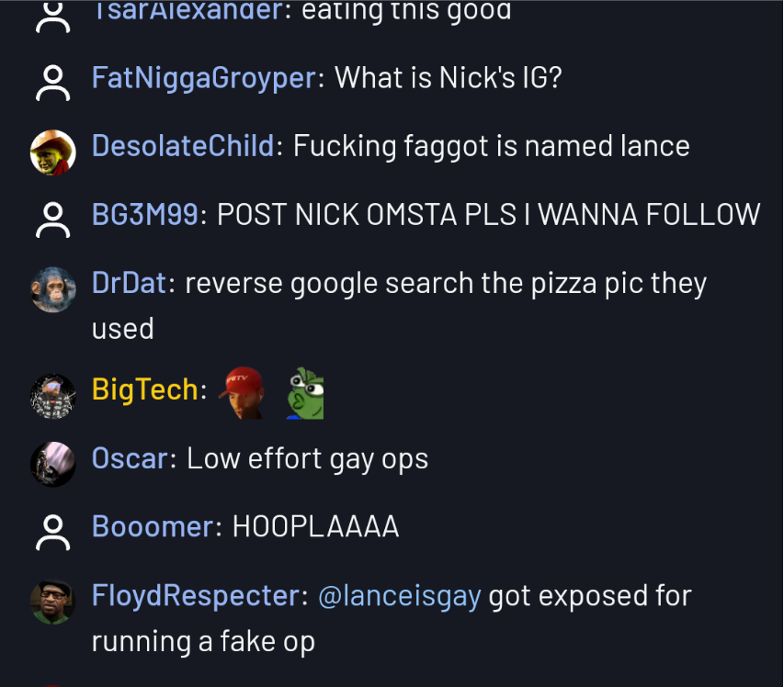This screenshot has width=784, height=687.
Task: Open DrDat's chimpanzee avatar
Action: pyautogui.click(x=53, y=290)
